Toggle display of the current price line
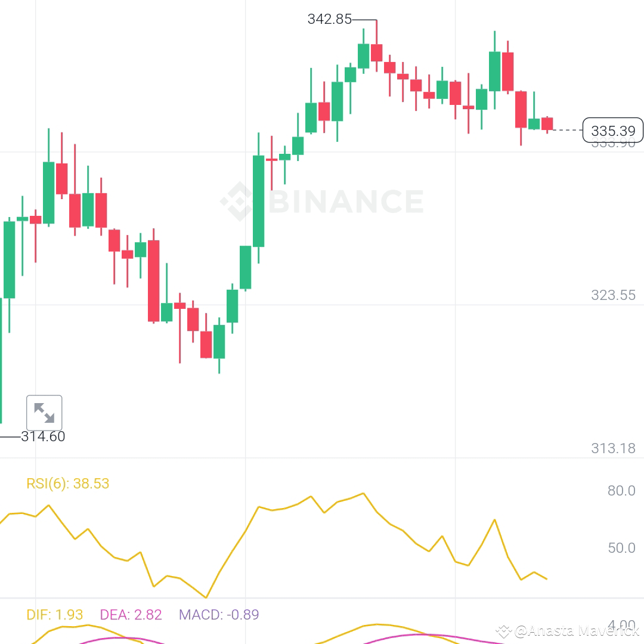Viewport: 644px width, 644px height. pyautogui.click(x=612, y=131)
